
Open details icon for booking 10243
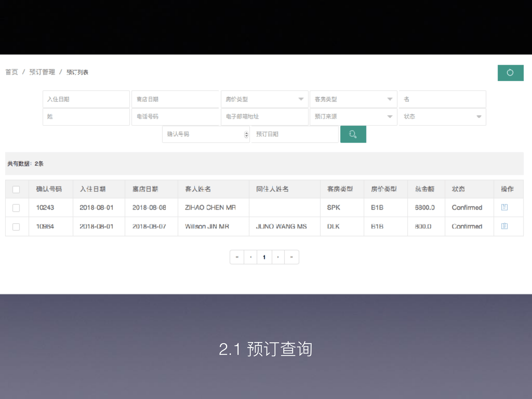[x=504, y=207]
